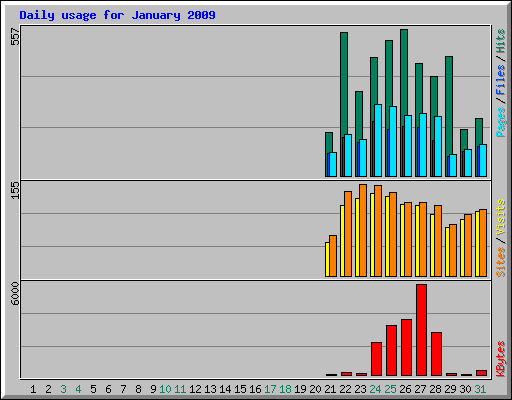This screenshot has width=512, height=400.
Task: Click the red KBytes bar for day 25
Action: tap(391, 351)
